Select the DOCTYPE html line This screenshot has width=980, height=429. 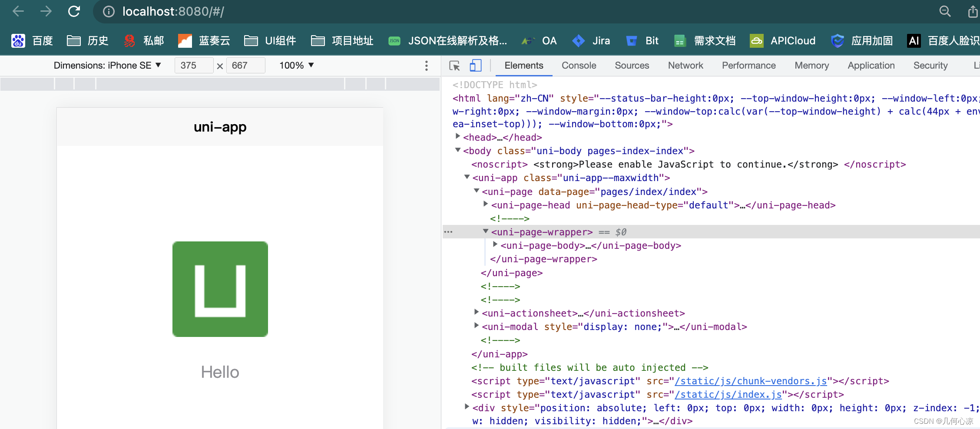495,85
